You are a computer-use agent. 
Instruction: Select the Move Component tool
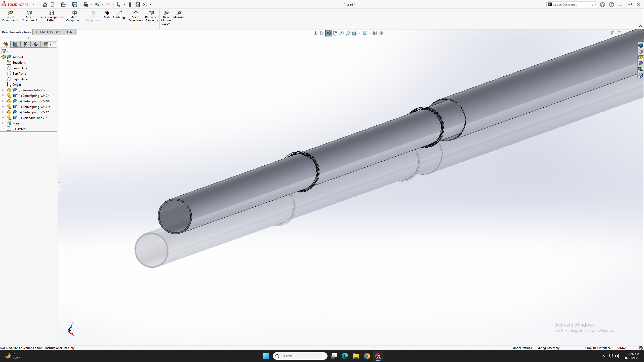(29, 16)
